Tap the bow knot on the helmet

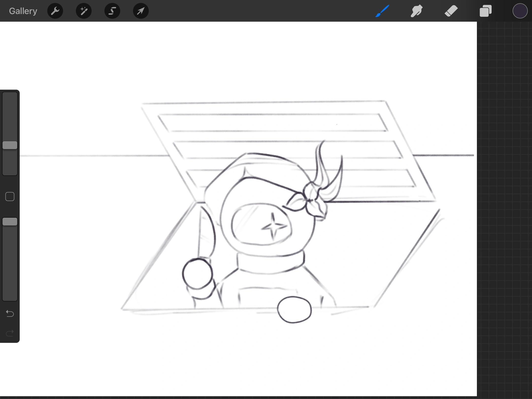tap(309, 200)
